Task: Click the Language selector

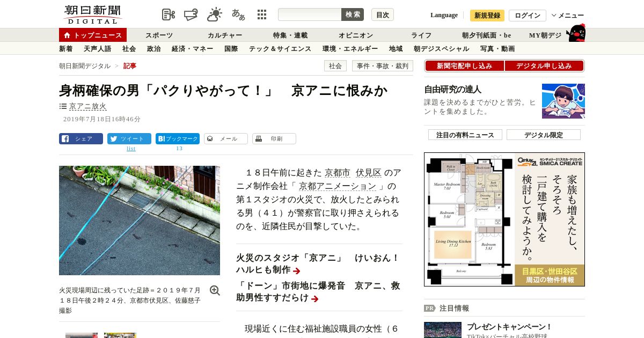Action: point(444,15)
